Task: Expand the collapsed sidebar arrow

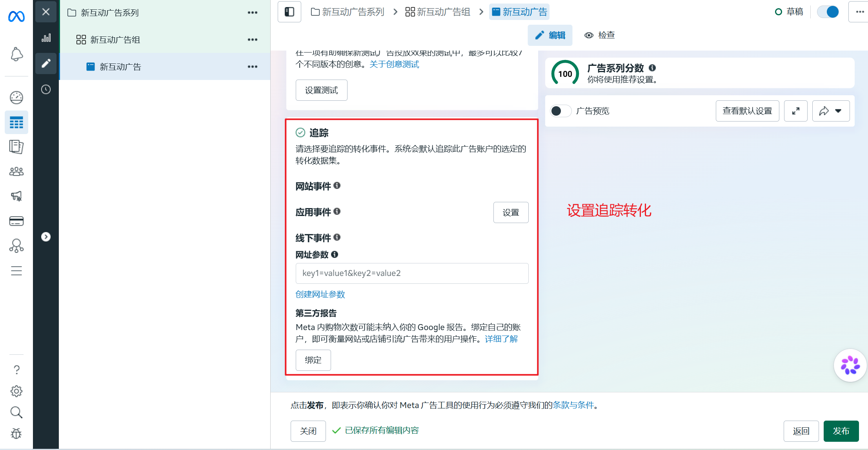Action: click(x=46, y=237)
